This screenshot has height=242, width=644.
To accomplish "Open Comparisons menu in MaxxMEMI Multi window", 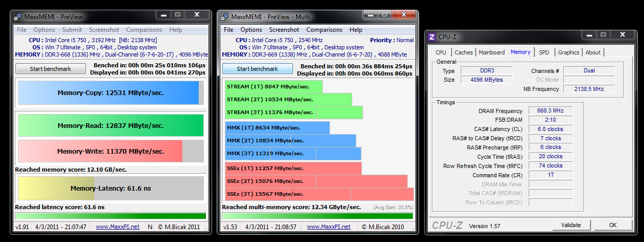I will 324,30.
